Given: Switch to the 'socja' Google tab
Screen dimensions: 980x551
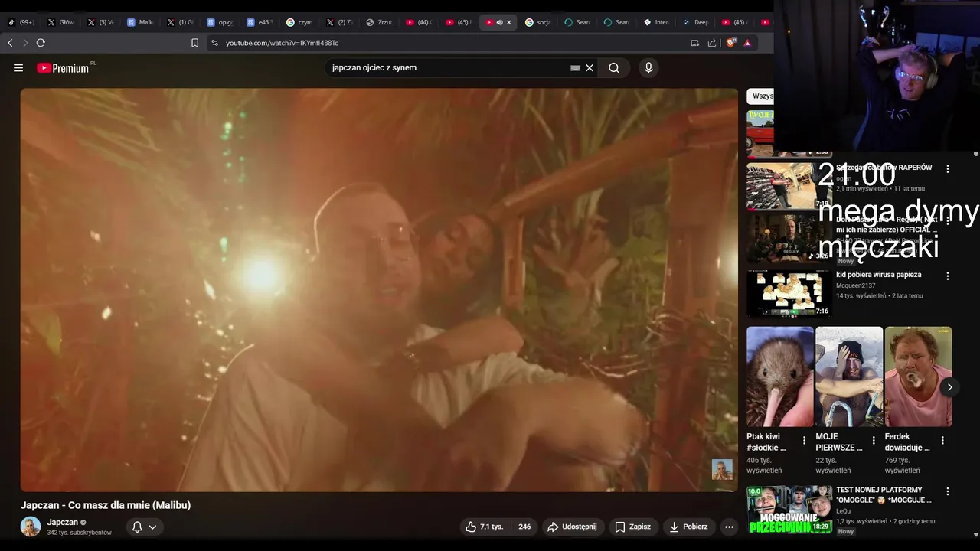Looking at the screenshot, I should click(538, 22).
